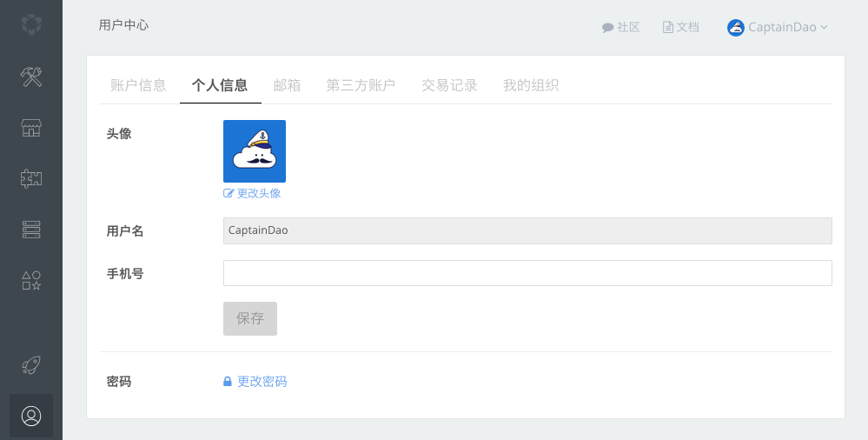
Task: Click the 用户名 label
Action: tap(125, 231)
